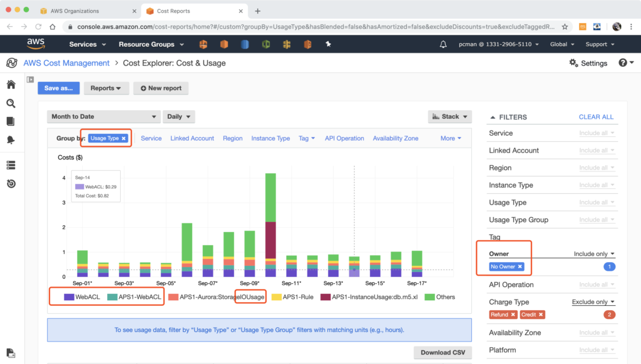Remove the Usage Type group-by chip
Image resolution: width=641 pixels, height=364 pixels.
point(123,138)
